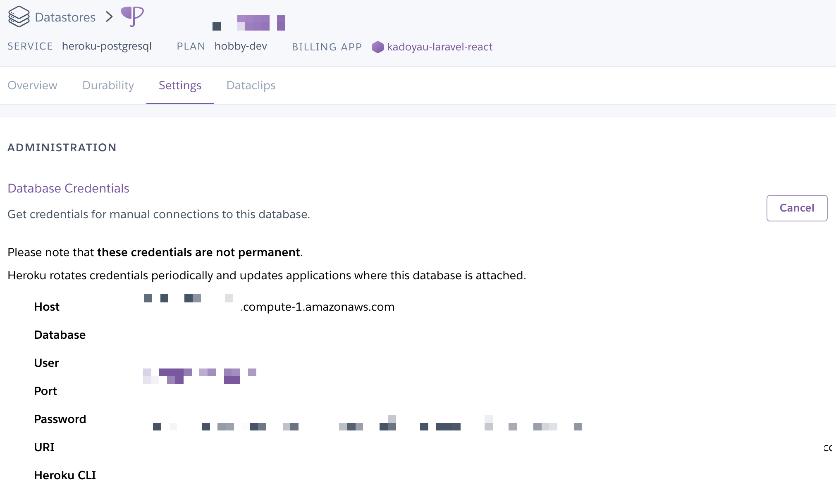Click the purple hexagon app icon
Viewport: 836px width, 504px height.
377,47
